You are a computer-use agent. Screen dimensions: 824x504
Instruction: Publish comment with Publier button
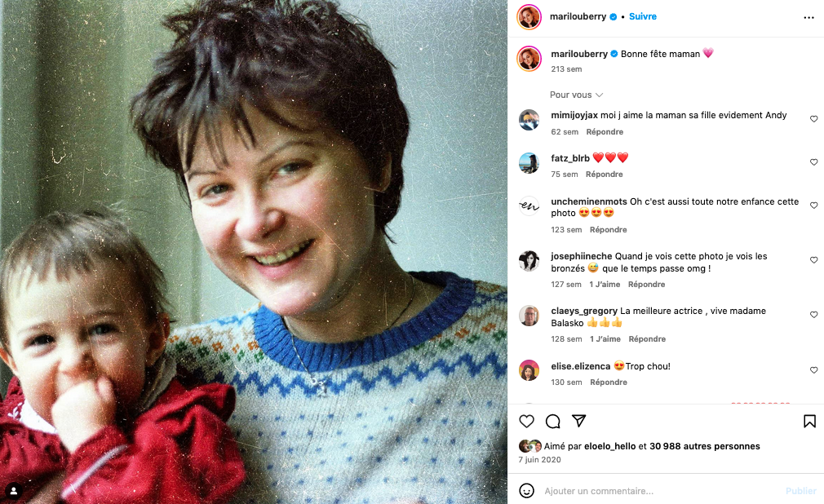pos(801,491)
